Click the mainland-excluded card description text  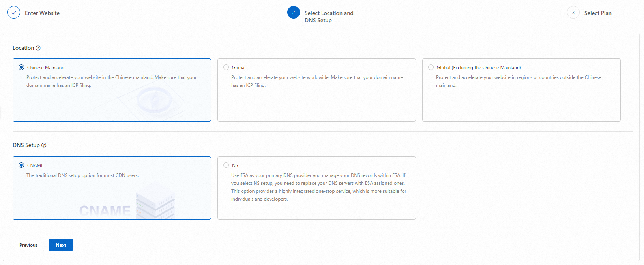point(519,81)
